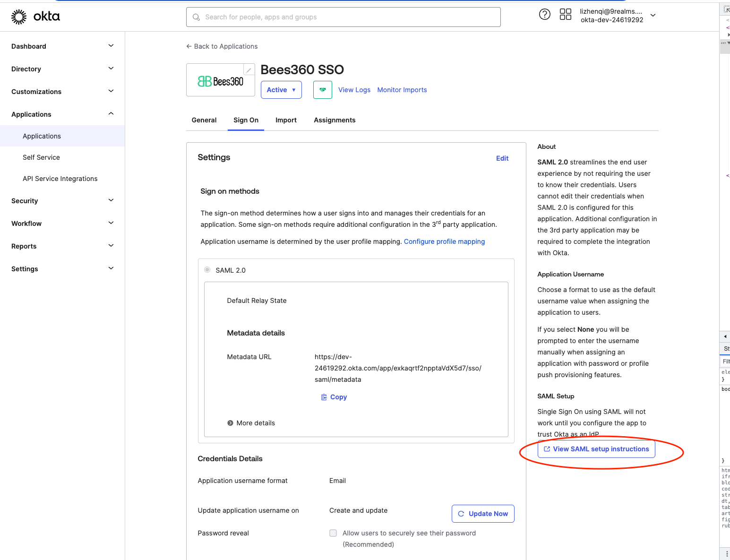Click the Metadata URL text
Viewport: 730px width, 560px height.
click(398, 368)
